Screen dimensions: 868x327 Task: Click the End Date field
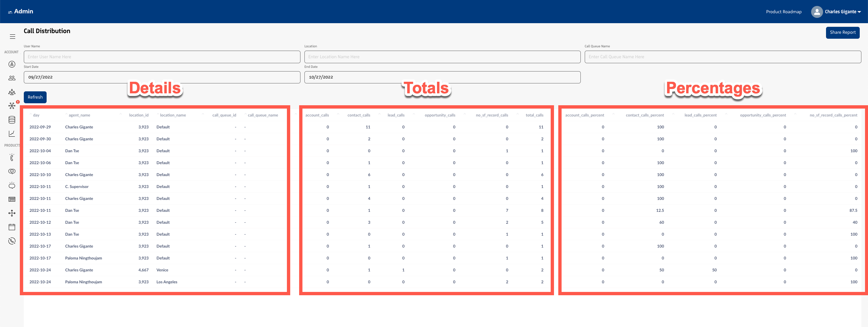pos(442,77)
